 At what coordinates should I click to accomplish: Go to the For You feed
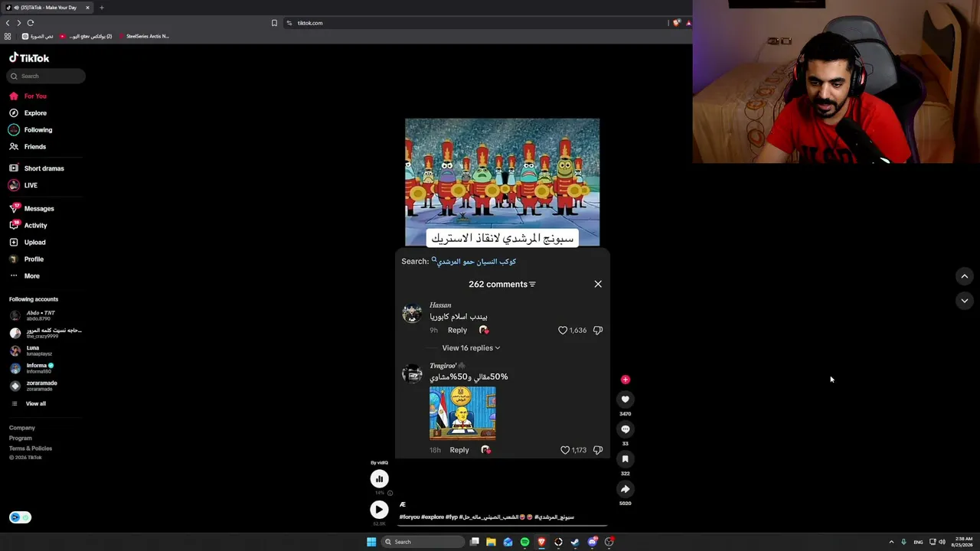point(28,96)
